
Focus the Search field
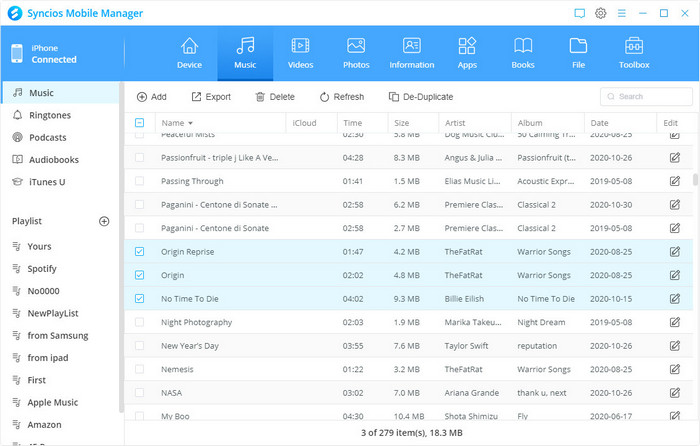(646, 96)
